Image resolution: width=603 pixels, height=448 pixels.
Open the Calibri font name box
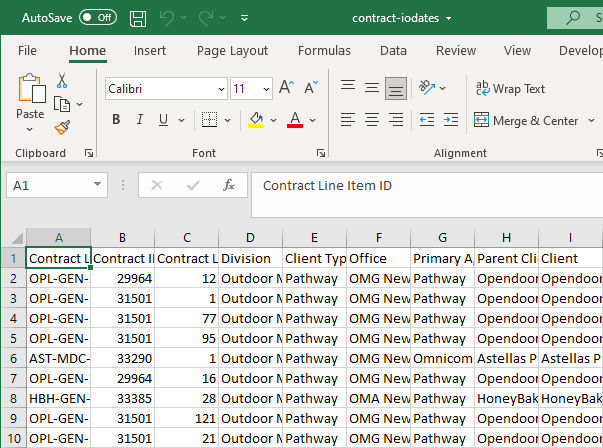(x=166, y=89)
